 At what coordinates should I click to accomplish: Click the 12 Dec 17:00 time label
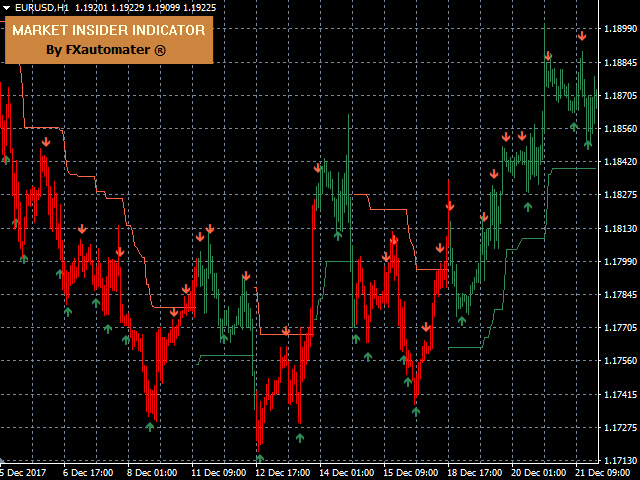pyautogui.click(x=283, y=473)
